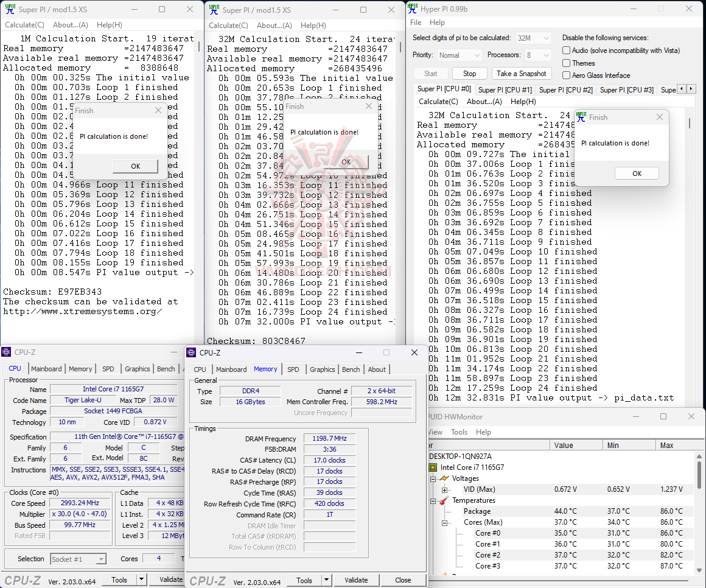Open Tools dropdown arrow in CPU-Z Memory window
This screenshot has width=706, height=588.
[x=326, y=580]
